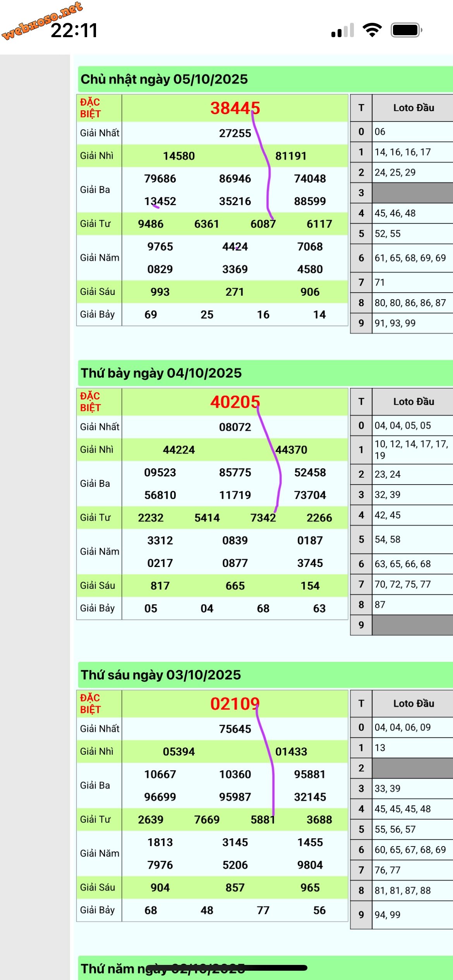Image resolution: width=453 pixels, height=980 pixels.
Task: Tap fourth prize number 6087
Action: tap(263, 224)
